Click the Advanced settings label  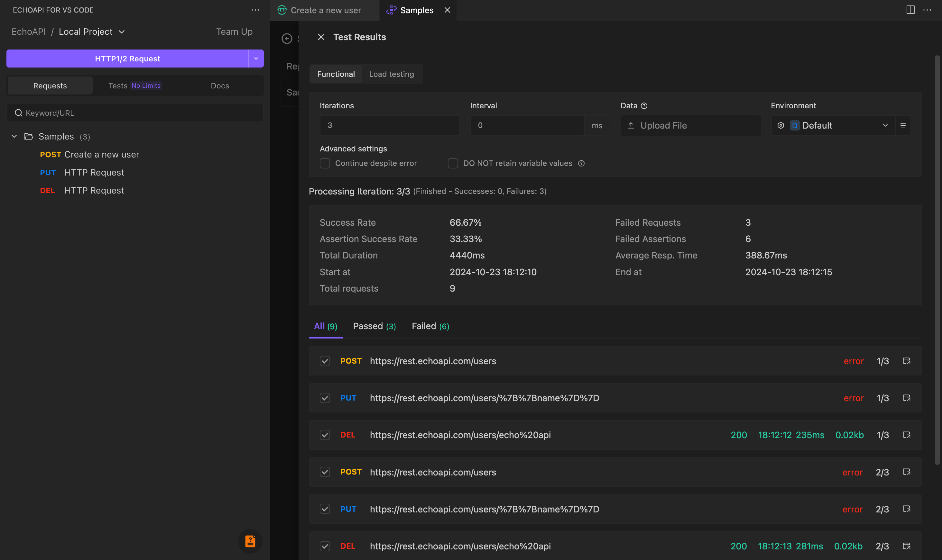[x=353, y=149]
